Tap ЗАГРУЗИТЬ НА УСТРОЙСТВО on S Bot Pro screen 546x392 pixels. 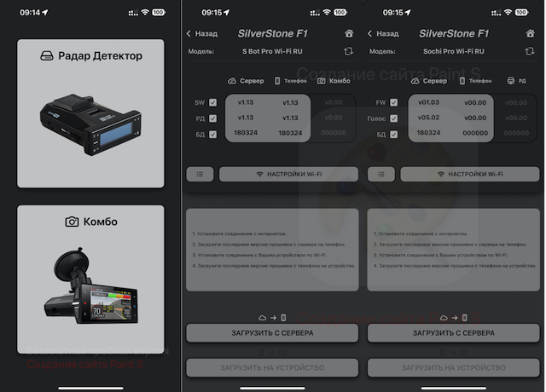pos(272,367)
